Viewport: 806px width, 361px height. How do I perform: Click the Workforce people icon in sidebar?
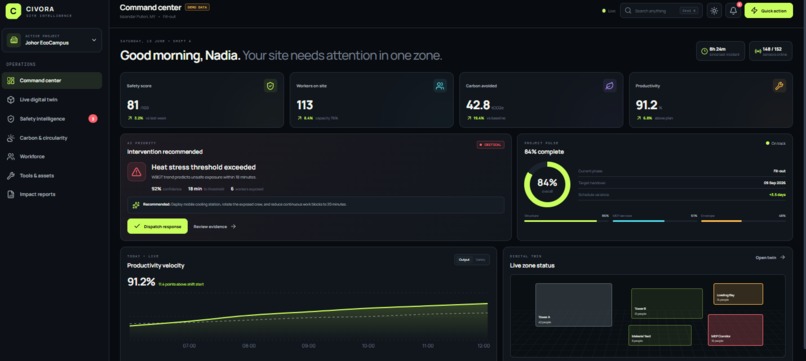pos(11,156)
